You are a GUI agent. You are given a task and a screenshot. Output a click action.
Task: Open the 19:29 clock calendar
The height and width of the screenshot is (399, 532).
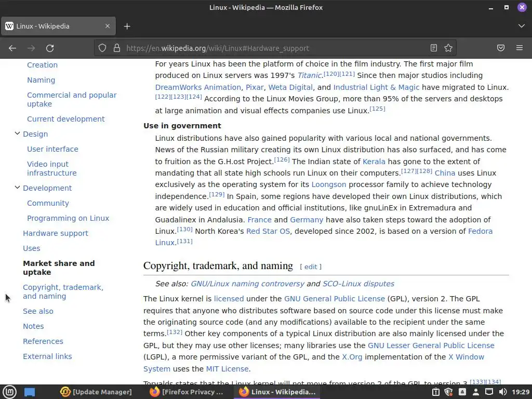[521, 392]
